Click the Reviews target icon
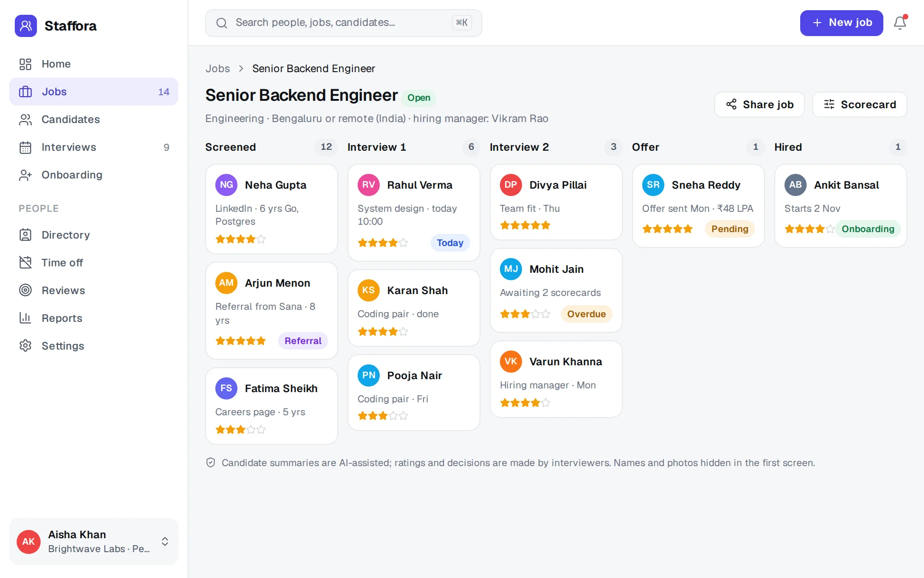Image resolution: width=924 pixels, height=578 pixels. click(25, 290)
